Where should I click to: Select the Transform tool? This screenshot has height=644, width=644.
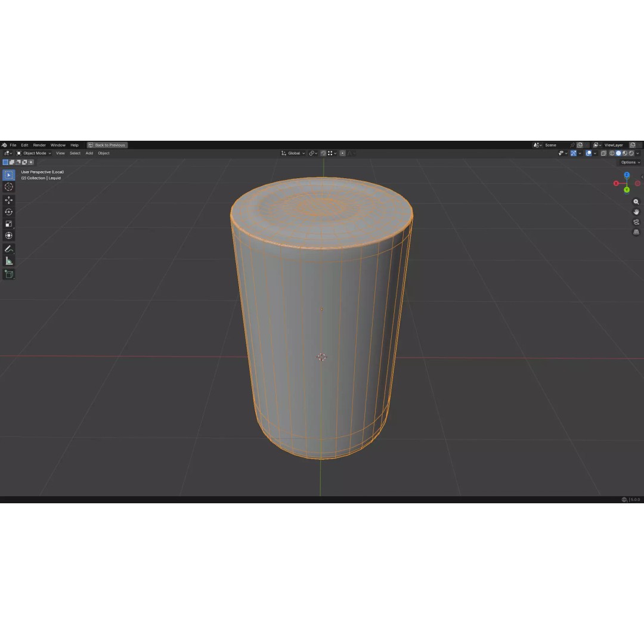(x=8, y=236)
